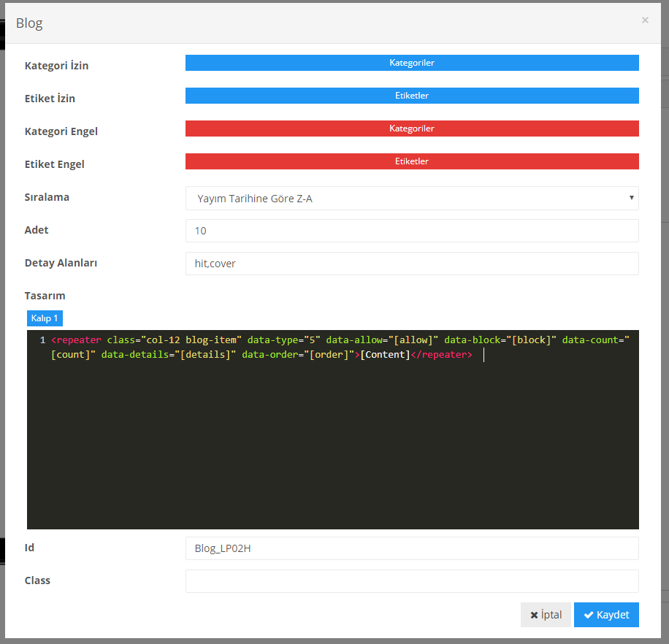
Task: Select the Kalıp 1 template tab
Action: (x=45, y=318)
